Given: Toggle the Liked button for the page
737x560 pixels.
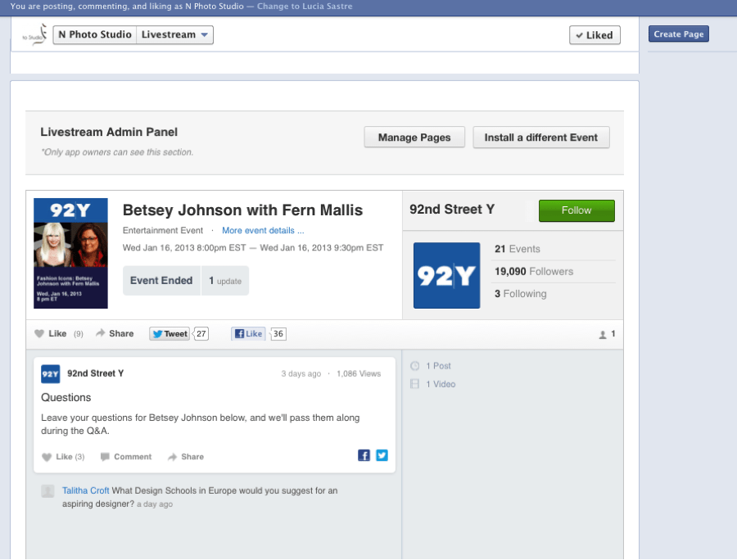Looking at the screenshot, I should (595, 35).
